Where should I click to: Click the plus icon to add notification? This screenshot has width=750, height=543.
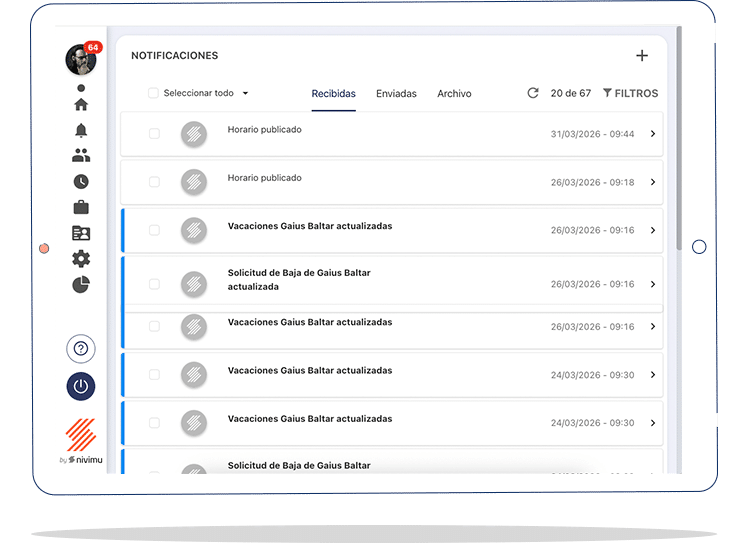click(642, 55)
